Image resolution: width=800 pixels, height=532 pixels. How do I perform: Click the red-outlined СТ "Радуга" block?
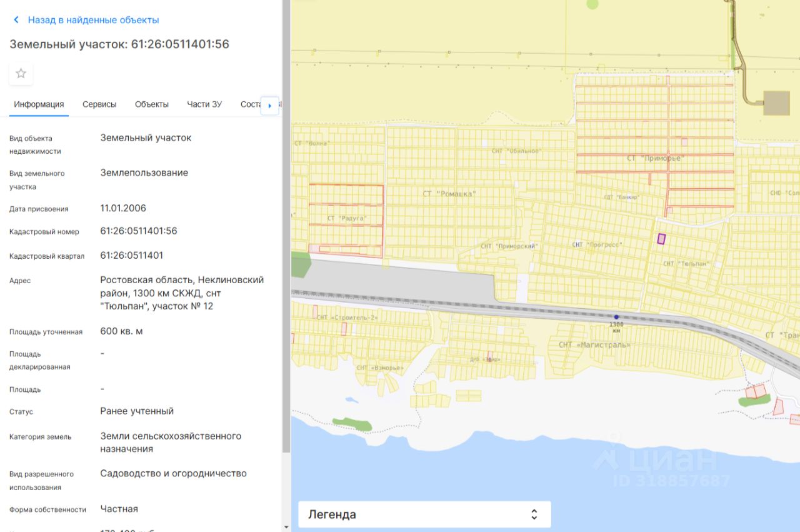click(346, 220)
